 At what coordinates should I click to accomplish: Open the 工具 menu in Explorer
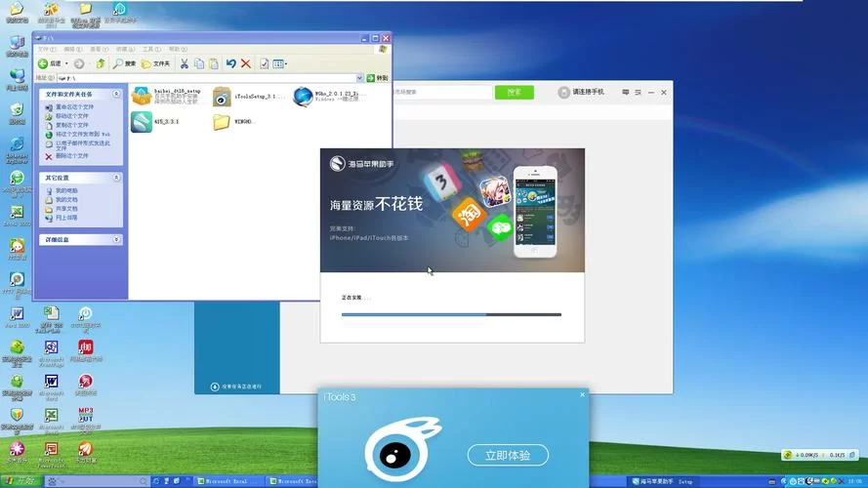coord(150,49)
